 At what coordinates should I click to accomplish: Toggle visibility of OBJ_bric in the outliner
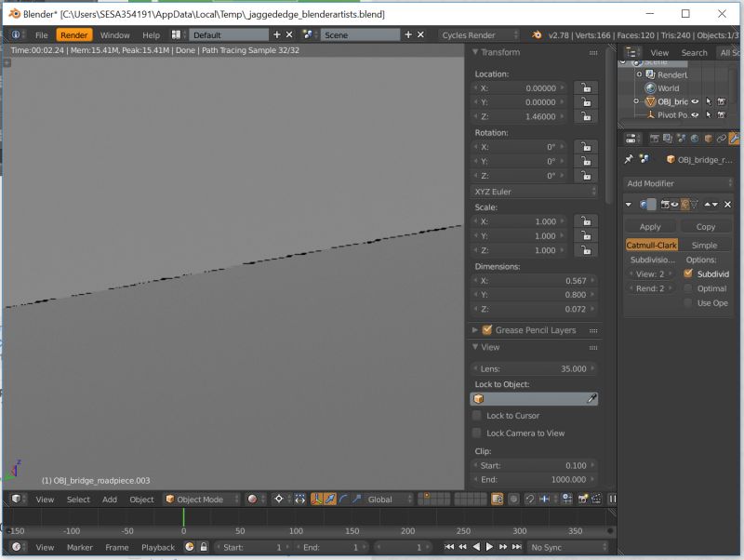[695, 102]
